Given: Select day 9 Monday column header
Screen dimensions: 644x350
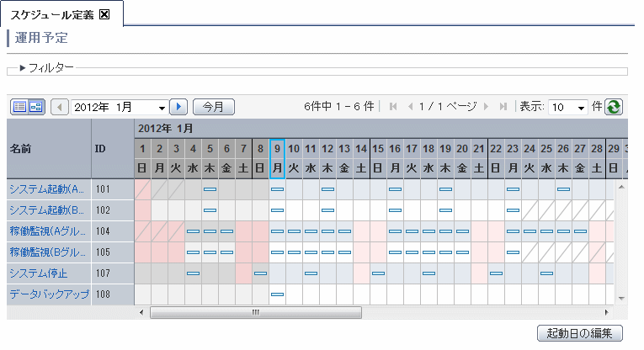Looking at the screenshot, I should pos(277,158).
